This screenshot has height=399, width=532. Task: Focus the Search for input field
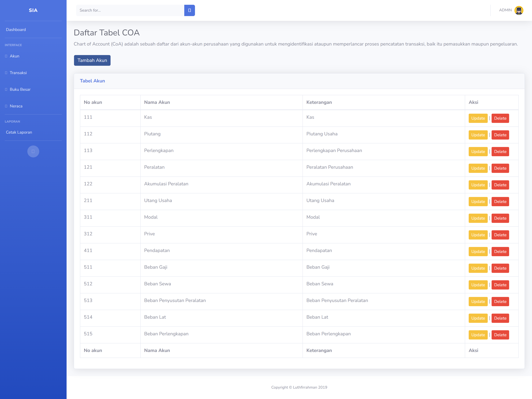130,10
